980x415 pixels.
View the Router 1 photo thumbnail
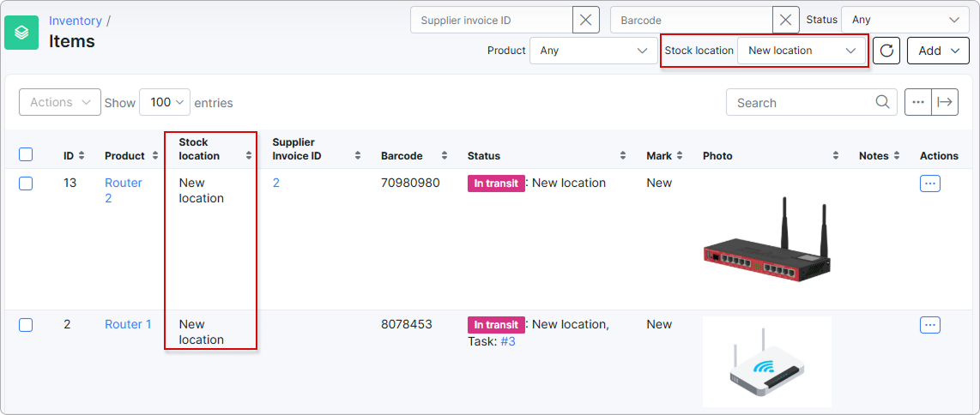point(767,362)
